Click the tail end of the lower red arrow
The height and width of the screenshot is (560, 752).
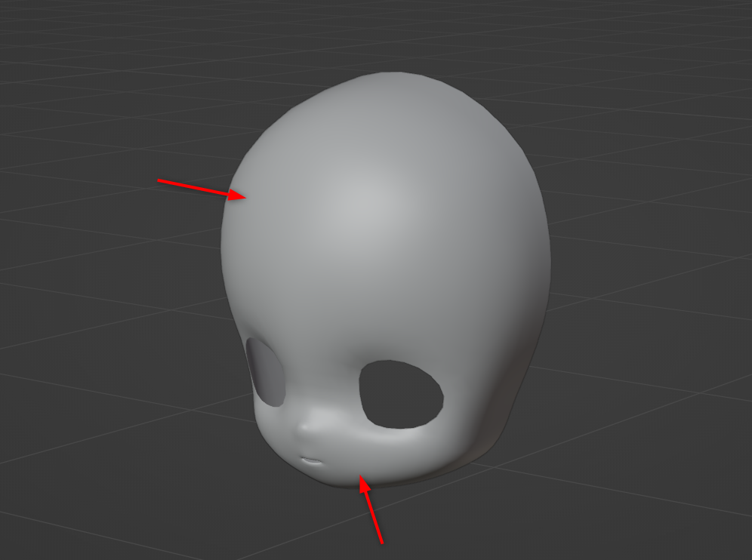[382, 542]
